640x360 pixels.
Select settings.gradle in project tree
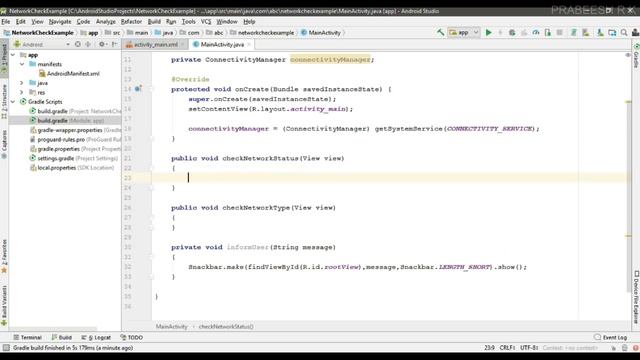point(74,158)
